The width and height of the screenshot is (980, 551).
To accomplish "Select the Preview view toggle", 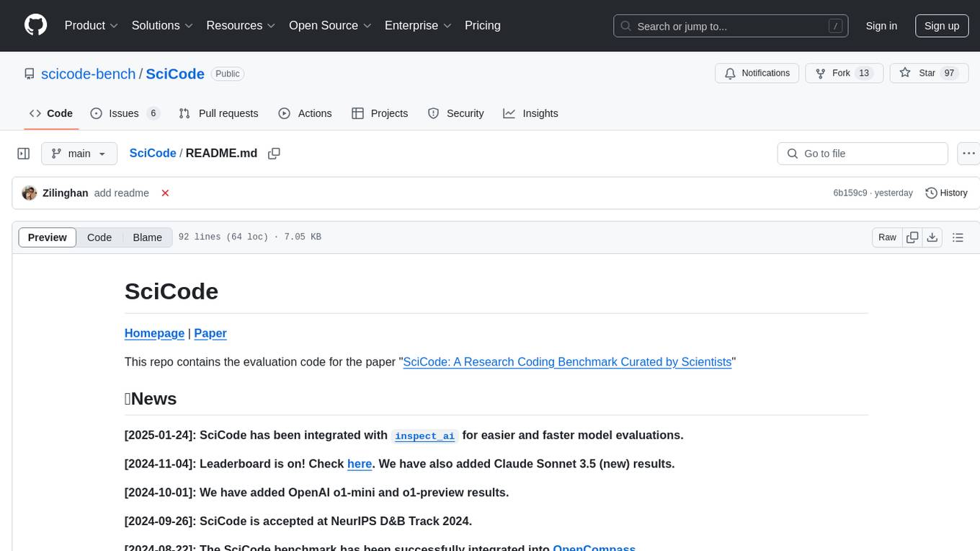I will [48, 237].
